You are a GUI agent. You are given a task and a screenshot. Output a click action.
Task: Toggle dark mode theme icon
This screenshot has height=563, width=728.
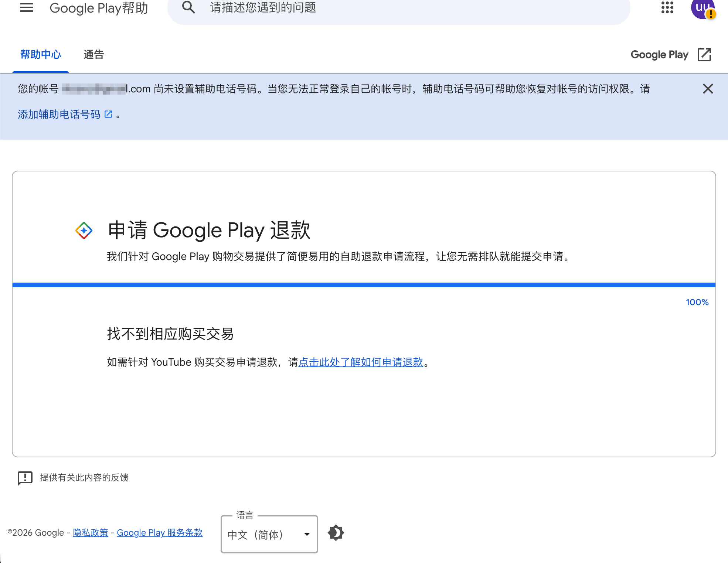click(x=336, y=533)
